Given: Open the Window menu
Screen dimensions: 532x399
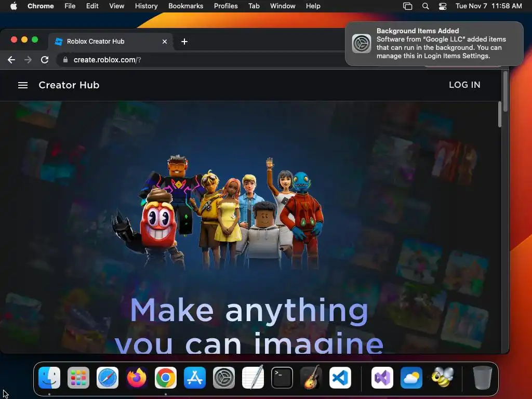Looking at the screenshot, I should (283, 6).
